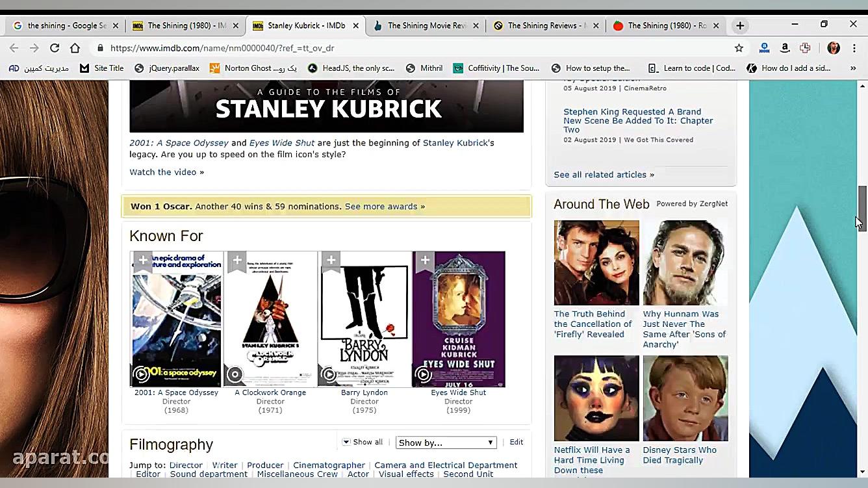This screenshot has width=868, height=488.
Task: Click the address bar URL
Action: tap(222, 48)
